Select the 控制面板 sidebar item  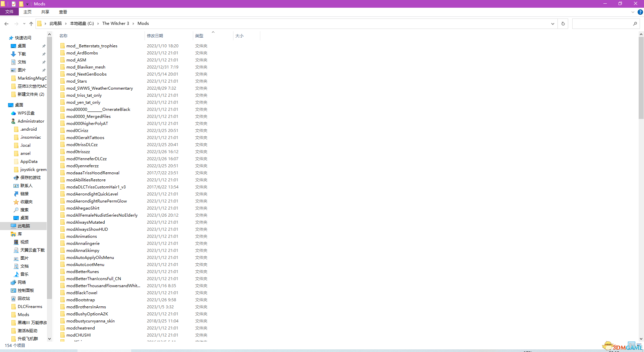click(25, 291)
